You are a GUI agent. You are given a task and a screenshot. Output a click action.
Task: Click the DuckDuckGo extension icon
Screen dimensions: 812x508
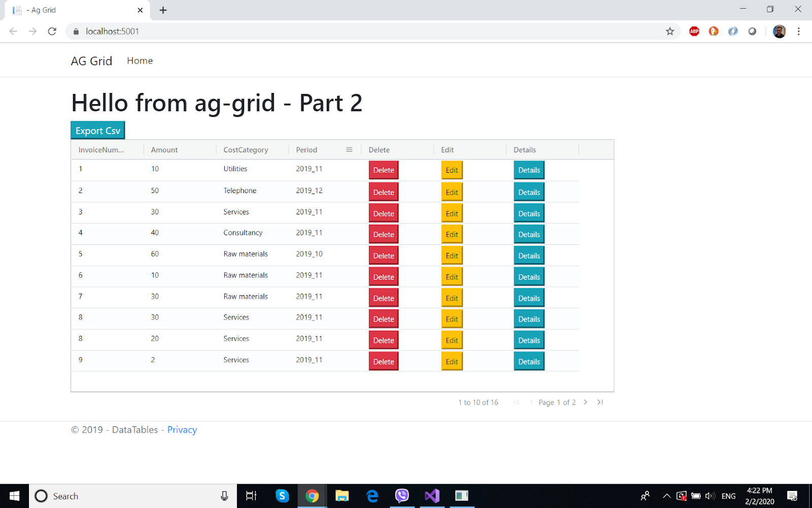coord(713,31)
